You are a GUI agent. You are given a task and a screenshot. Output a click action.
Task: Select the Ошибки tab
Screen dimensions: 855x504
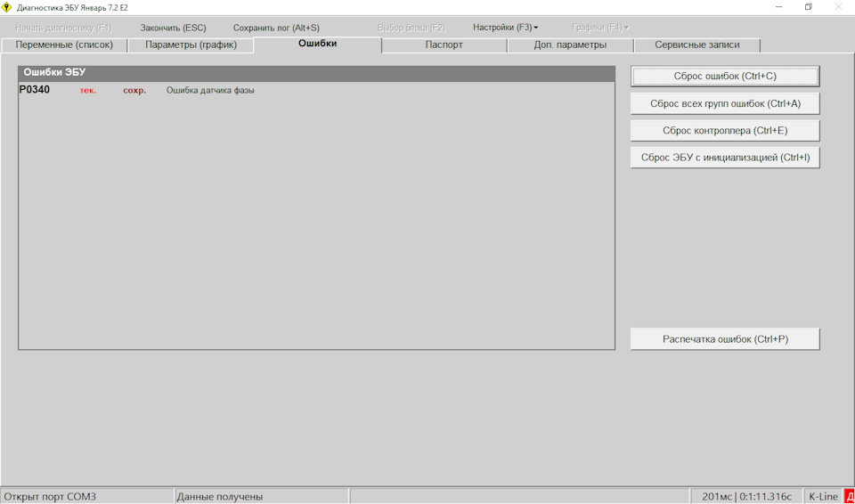click(317, 45)
